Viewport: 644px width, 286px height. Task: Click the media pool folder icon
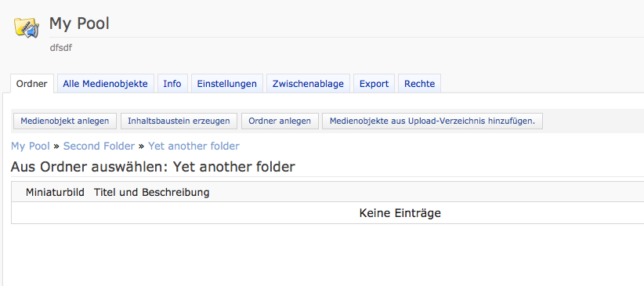click(27, 28)
